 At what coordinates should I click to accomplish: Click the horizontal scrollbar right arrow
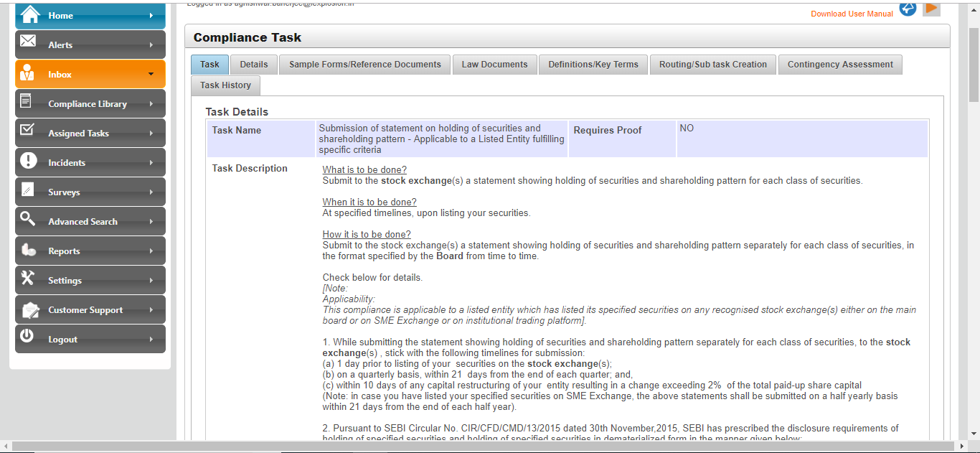point(962,447)
